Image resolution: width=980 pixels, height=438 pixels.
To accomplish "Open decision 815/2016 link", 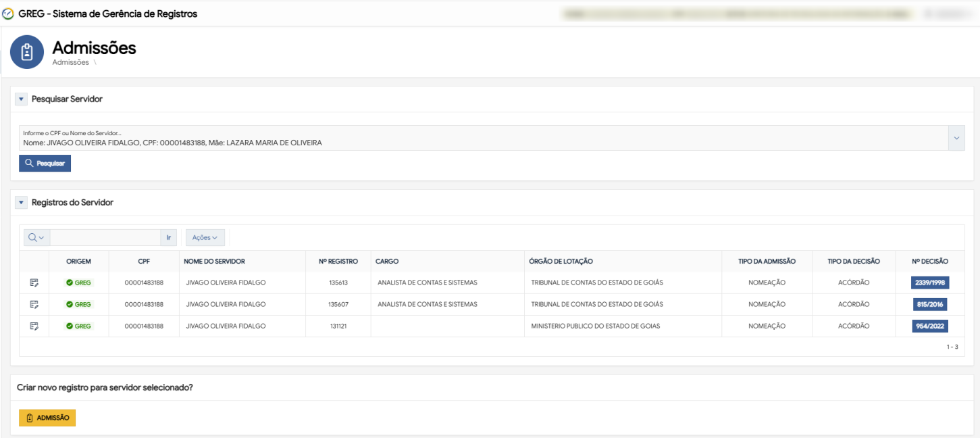I will pyautogui.click(x=930, y=304).
